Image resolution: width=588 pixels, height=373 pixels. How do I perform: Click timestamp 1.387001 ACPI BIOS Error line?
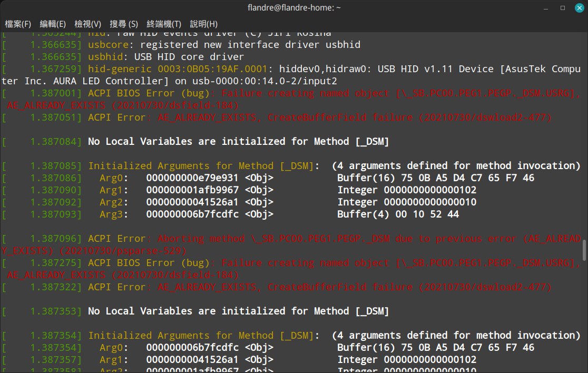(x=55, y=93)
